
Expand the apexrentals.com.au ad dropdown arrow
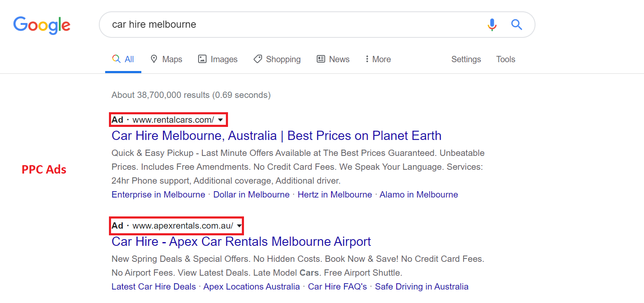click(x=239, y=226)
